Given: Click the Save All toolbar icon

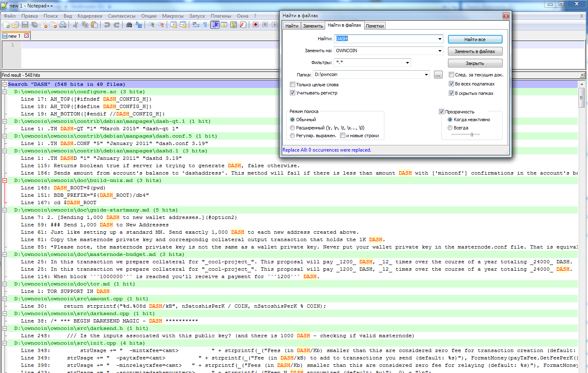Looking at the screenshot, I should tap(34, 25).
